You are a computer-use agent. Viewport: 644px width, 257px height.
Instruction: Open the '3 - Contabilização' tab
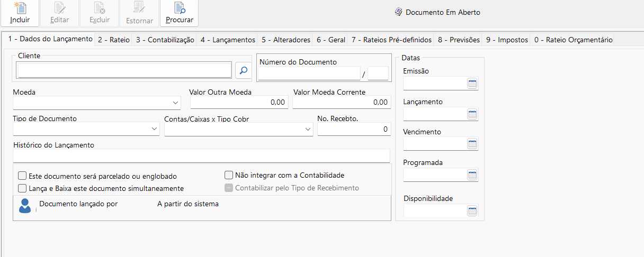point(165,40)
